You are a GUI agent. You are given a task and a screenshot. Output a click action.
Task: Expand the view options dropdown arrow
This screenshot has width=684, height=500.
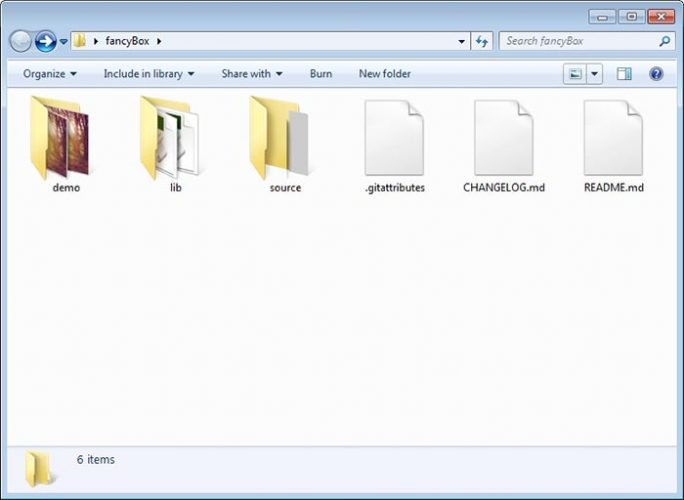pyautogui.click(x=595, y=74)
